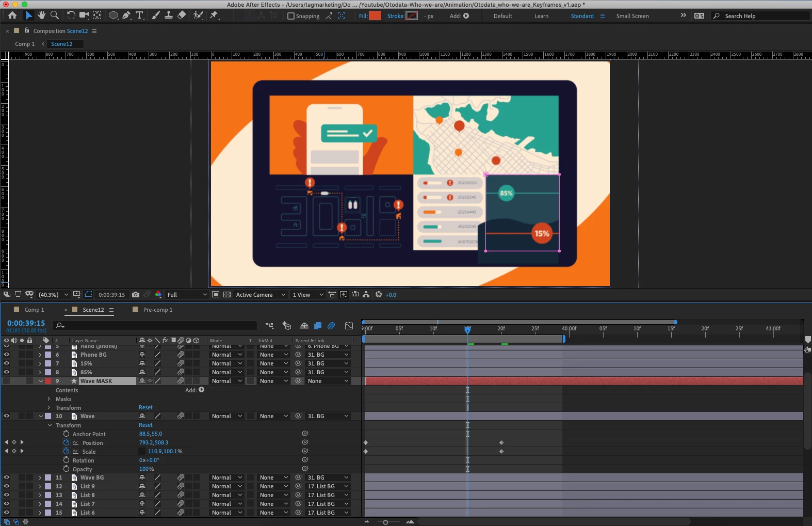This screenshot has width=812, height=526.
Task: Select the Pen tool
Action: [126, 15]
